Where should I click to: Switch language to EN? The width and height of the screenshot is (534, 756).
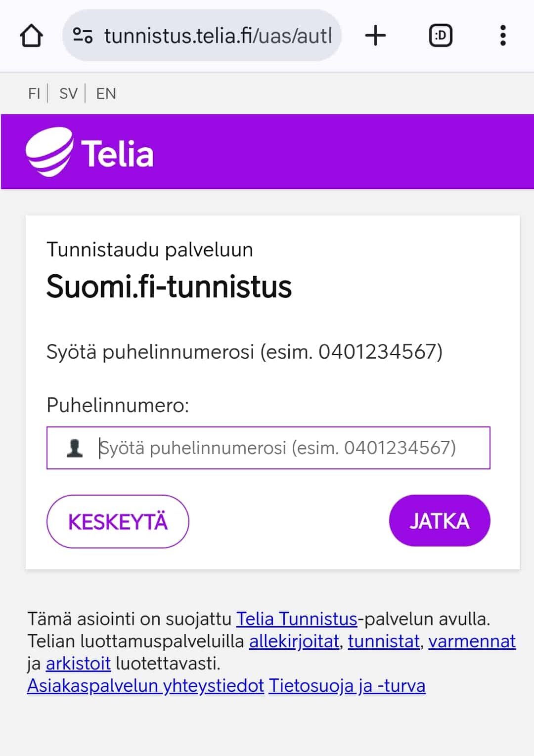point(106,93)
